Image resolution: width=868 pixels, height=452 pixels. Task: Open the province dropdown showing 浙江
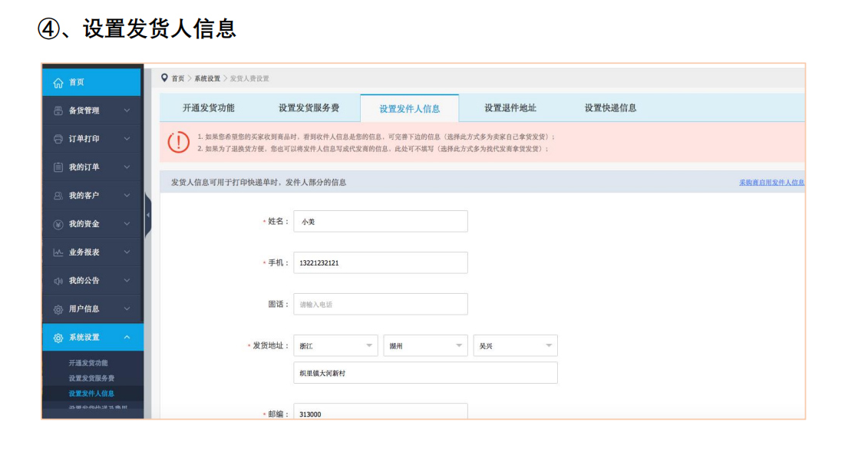coord(335,346)
